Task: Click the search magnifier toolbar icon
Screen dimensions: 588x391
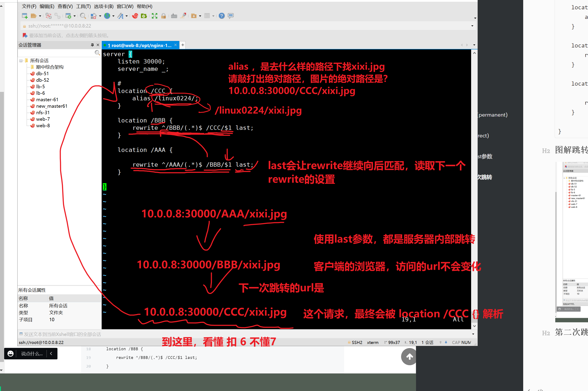Action: point(83,16)
